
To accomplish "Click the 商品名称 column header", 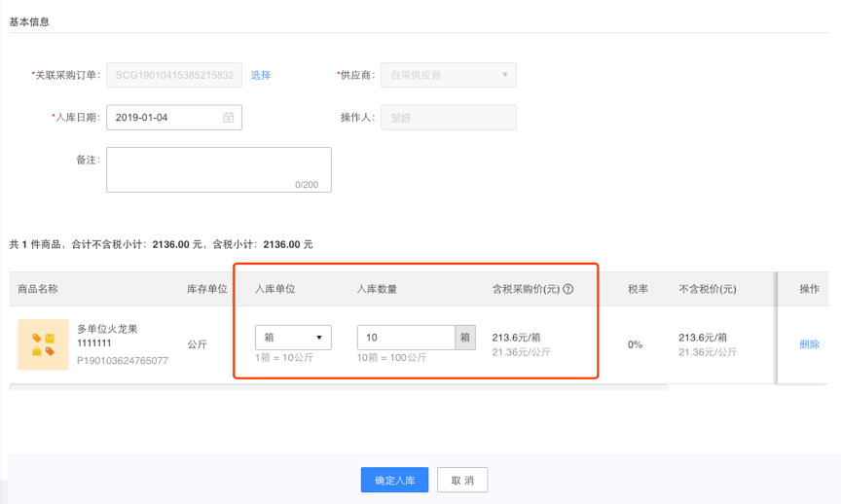I will 38,289.
